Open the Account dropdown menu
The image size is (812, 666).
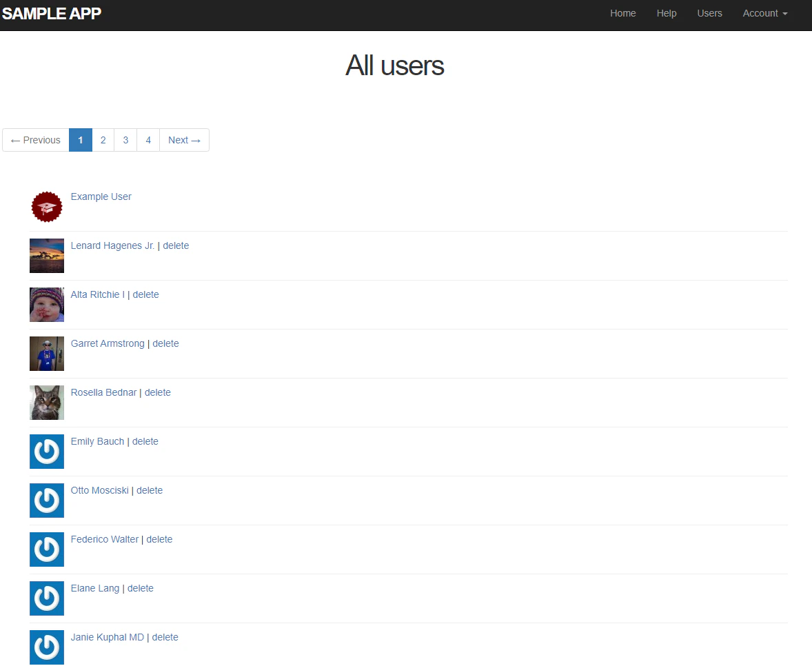[x=765, y=14]
